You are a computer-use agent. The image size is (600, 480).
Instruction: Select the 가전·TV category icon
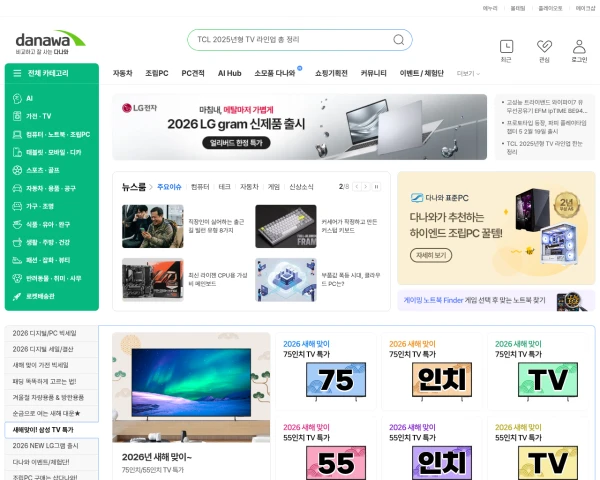pyautogui.click(x=17, y=116)
